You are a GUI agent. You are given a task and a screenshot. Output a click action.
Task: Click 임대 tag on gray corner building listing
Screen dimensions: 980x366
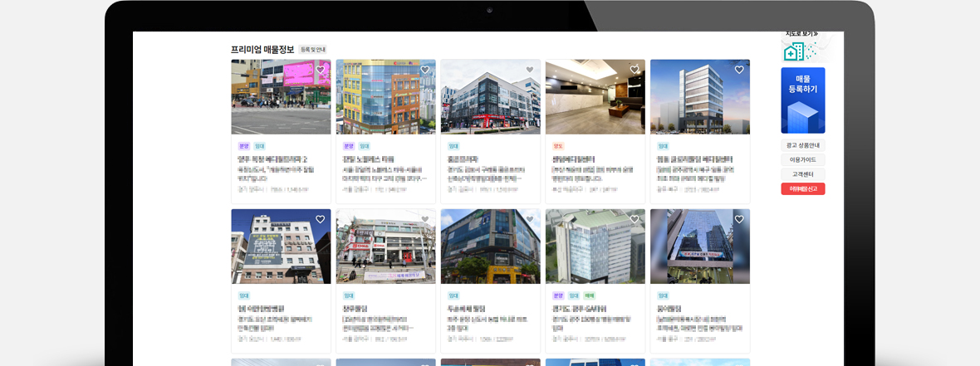[x=453, y=146]
